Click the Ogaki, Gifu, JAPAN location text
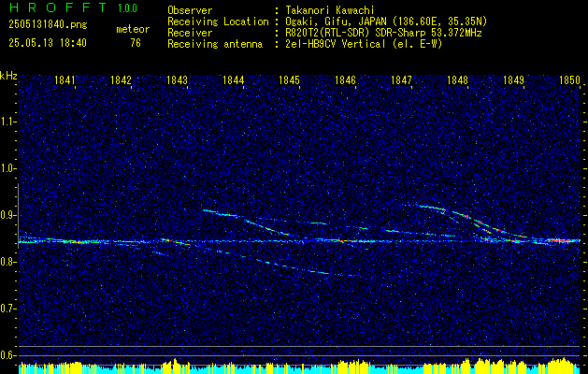The image size is (588, 374). point(386,22)
